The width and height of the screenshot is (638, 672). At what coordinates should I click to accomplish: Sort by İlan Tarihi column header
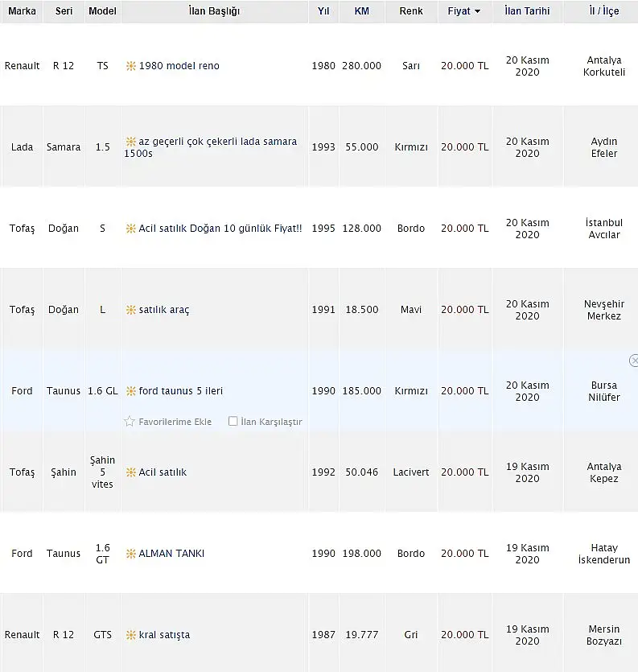(x=527, y=11)
